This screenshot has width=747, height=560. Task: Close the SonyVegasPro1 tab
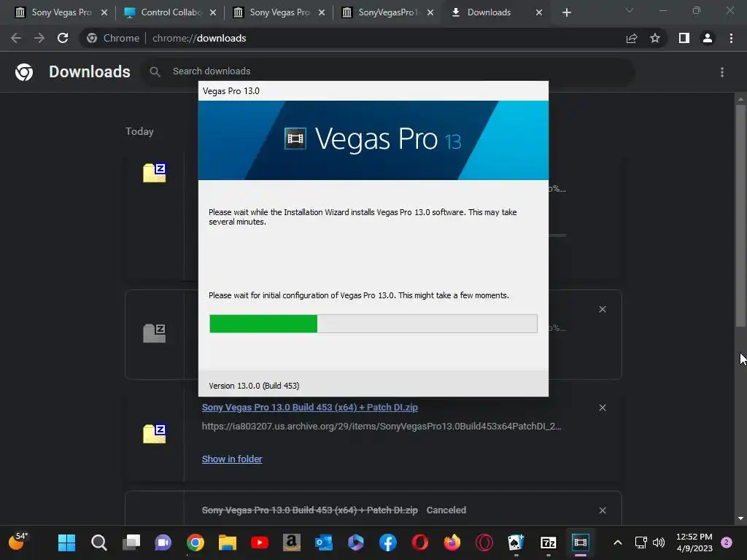pos(430,12)
